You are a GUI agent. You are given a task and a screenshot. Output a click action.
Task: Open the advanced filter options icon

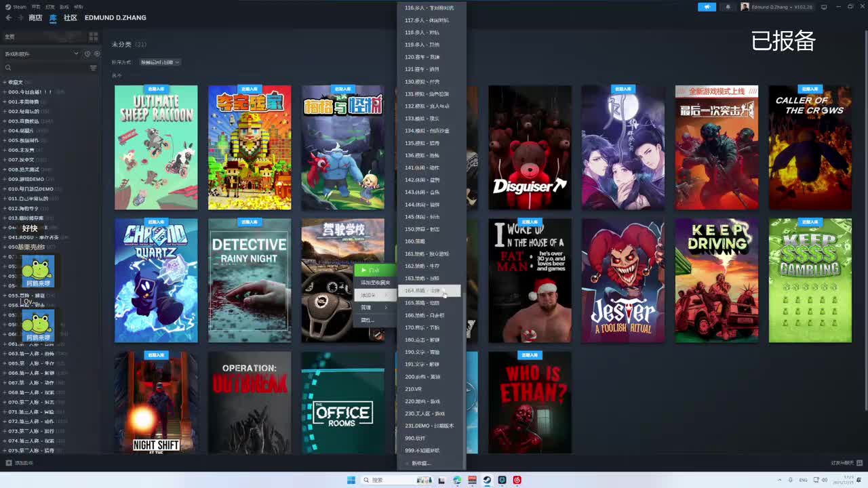(x=94, y=68)
